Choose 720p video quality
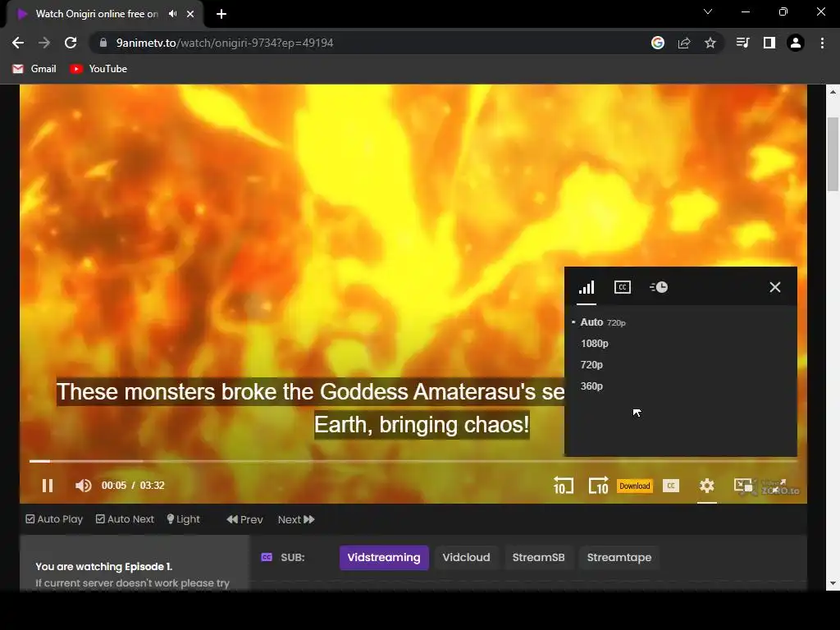The height and width of the screenshot is (630, 840). (591, 365)
